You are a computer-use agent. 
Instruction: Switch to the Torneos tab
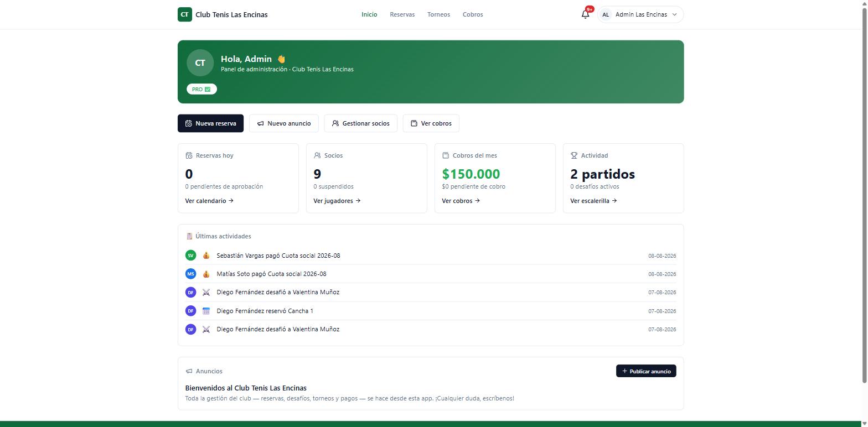438,14
